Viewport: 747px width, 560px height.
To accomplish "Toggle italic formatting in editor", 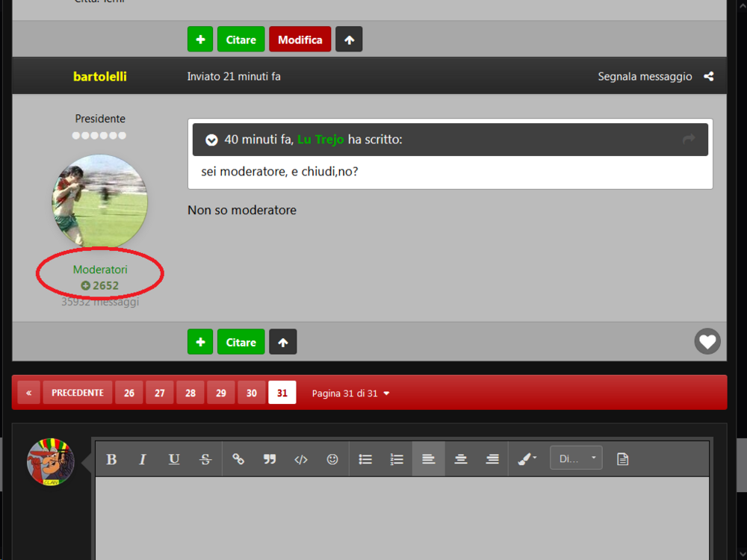I will tap(143, 459).
